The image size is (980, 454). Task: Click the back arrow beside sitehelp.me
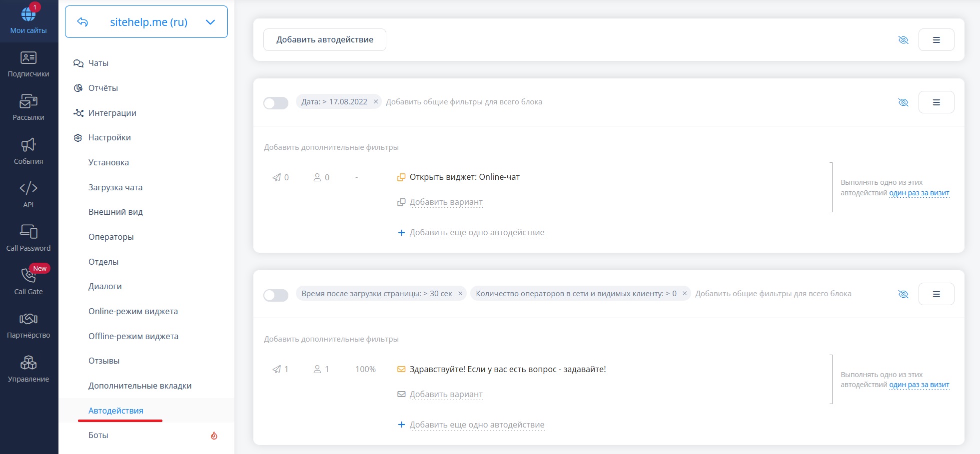click(82, 22)
